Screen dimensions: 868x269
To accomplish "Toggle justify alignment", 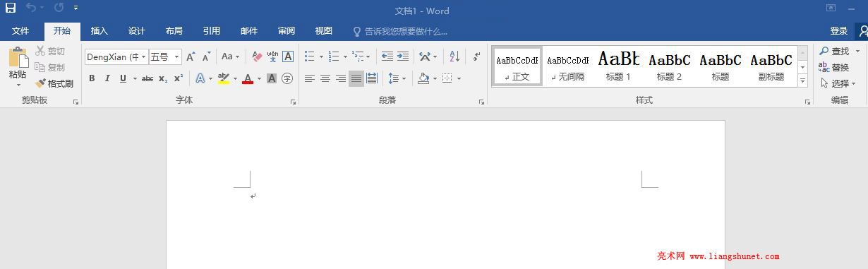I will pyautogui.click(x=356, y=78).
